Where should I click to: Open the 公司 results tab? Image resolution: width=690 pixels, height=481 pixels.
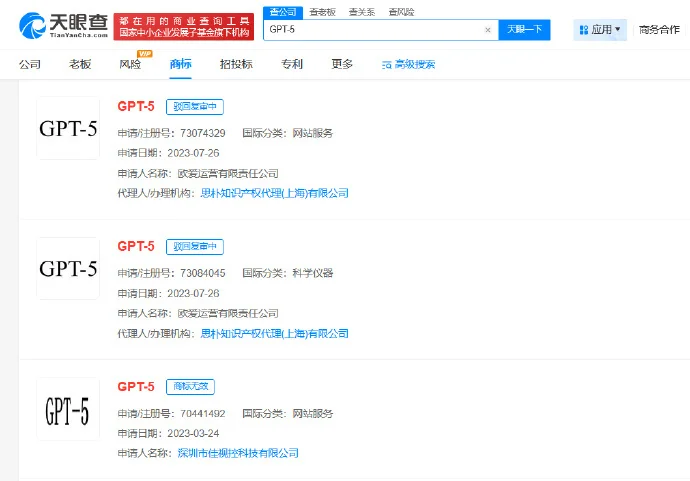tap(30, 65)
